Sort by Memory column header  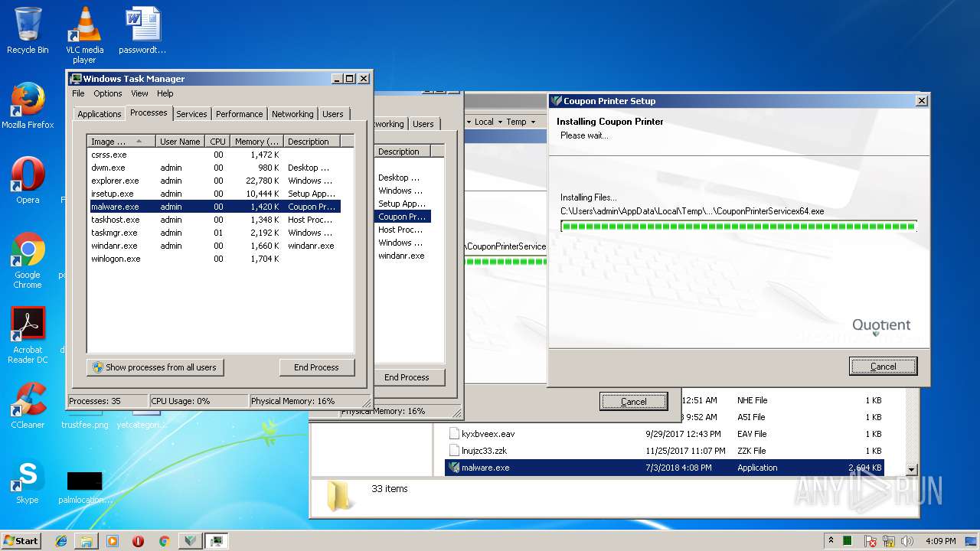tap(257, 142)
